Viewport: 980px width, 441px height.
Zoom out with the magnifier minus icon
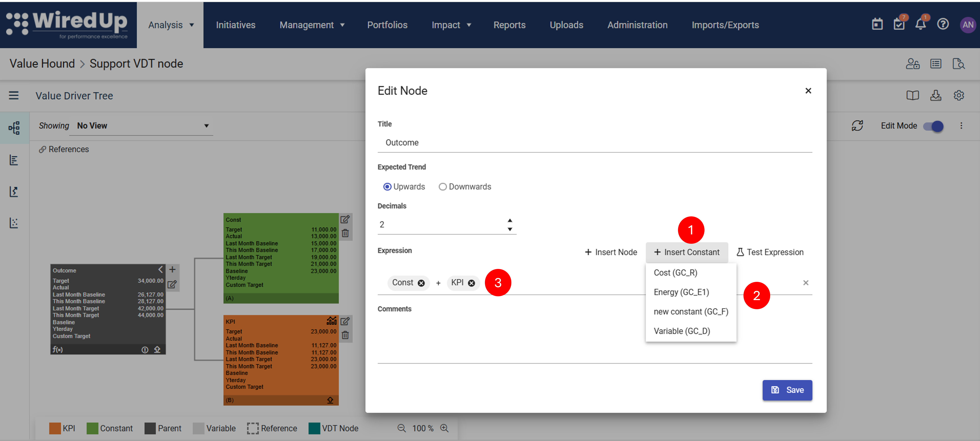click(401, 428)
